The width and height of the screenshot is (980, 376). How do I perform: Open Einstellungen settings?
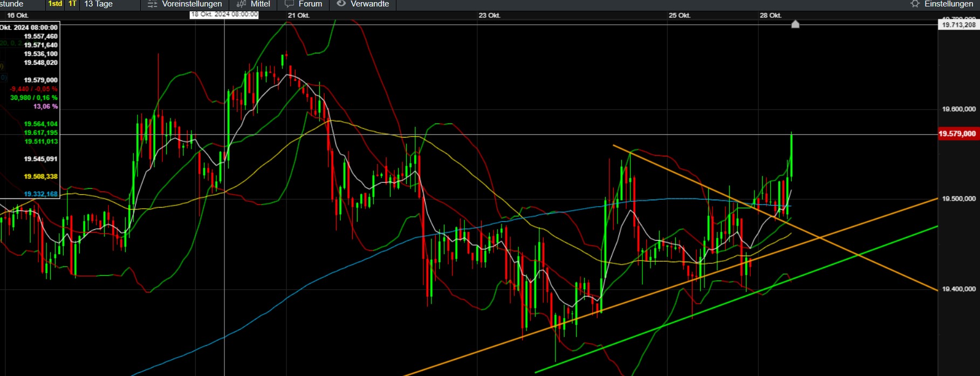(x=949, y=4)
